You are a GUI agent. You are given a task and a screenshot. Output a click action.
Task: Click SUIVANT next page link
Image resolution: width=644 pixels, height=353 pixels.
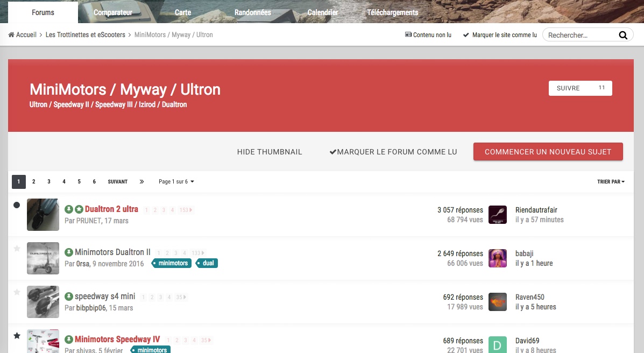pos(118,182)
